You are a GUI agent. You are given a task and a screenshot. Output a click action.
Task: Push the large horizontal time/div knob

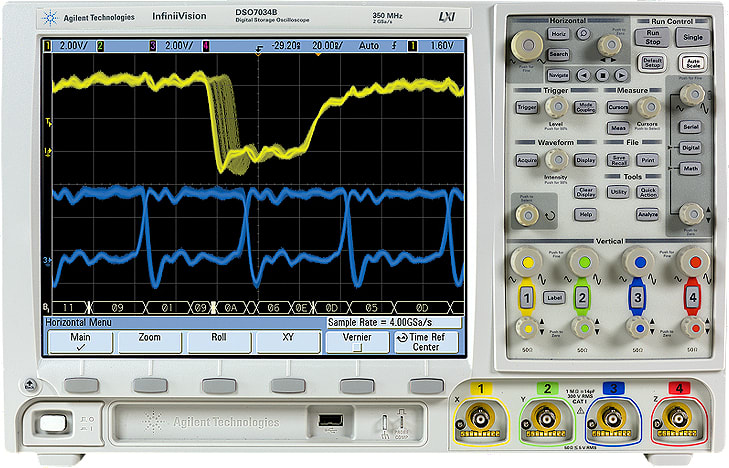pos(527,46)
